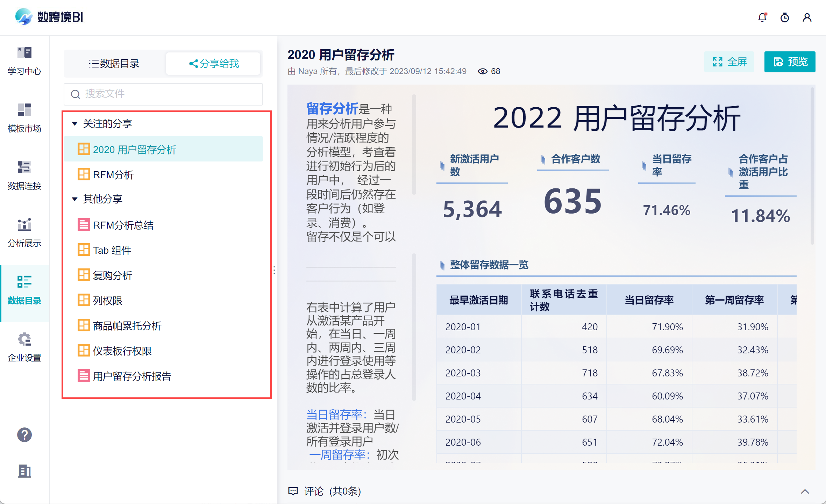Screen dimensions: 826x504
Task: Click the help question mark icon
Action: click(24, 435)
